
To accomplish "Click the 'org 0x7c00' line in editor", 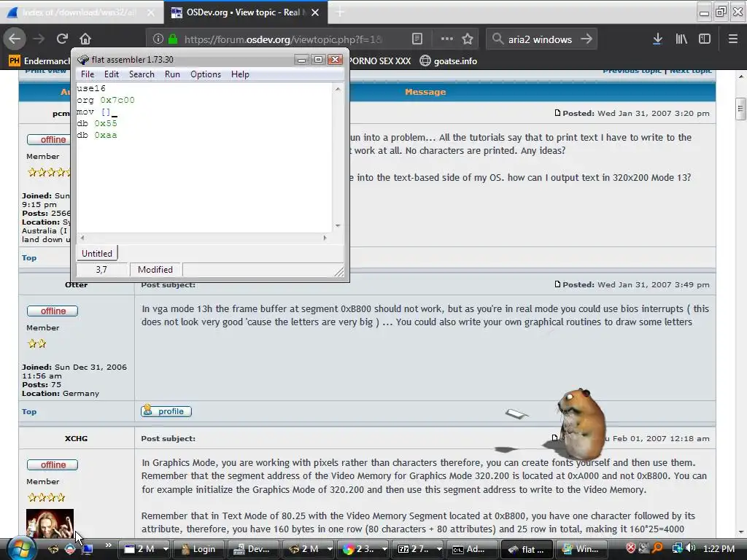I will (x=106, y=100).
